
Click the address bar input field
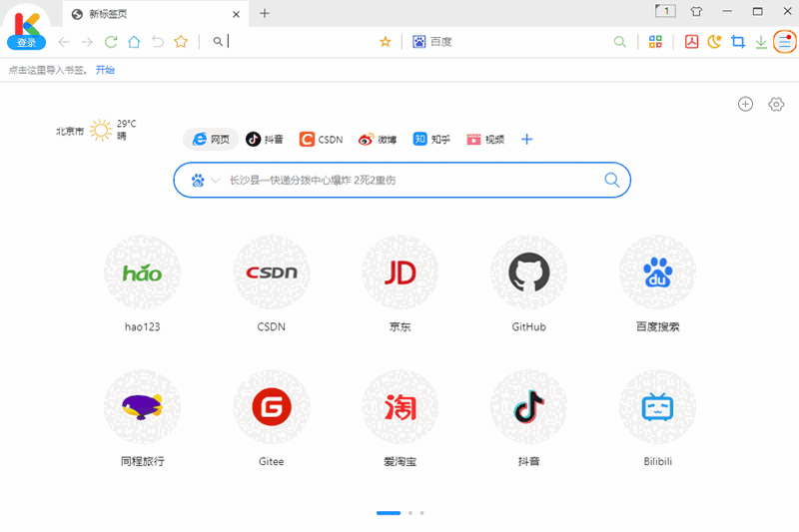[x=301, y=42]
